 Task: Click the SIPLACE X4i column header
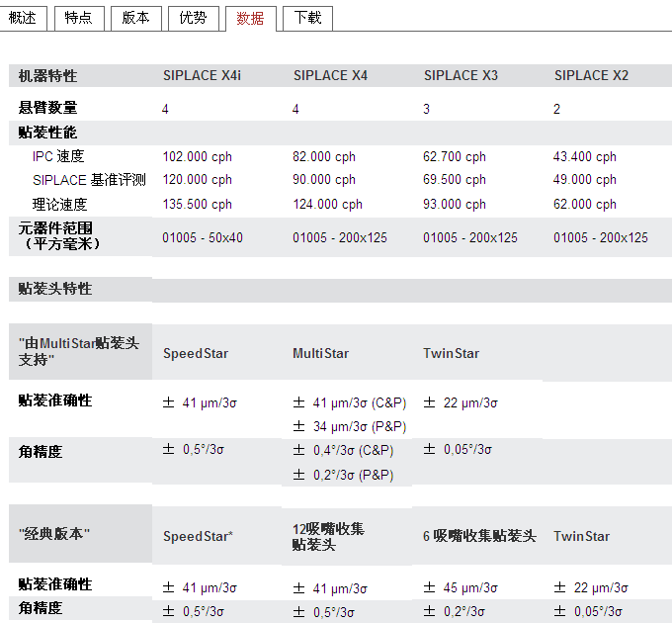click(x=202, y=75)
